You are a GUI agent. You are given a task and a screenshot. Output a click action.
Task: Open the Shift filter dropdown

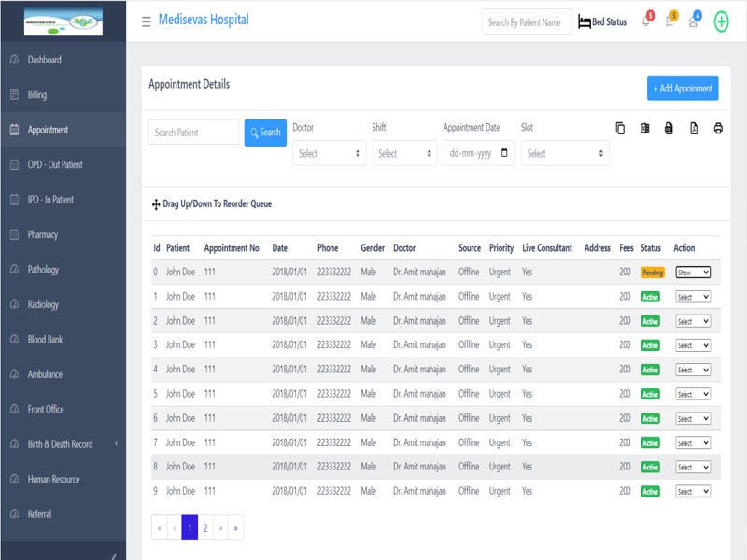[x=404, y=153]
